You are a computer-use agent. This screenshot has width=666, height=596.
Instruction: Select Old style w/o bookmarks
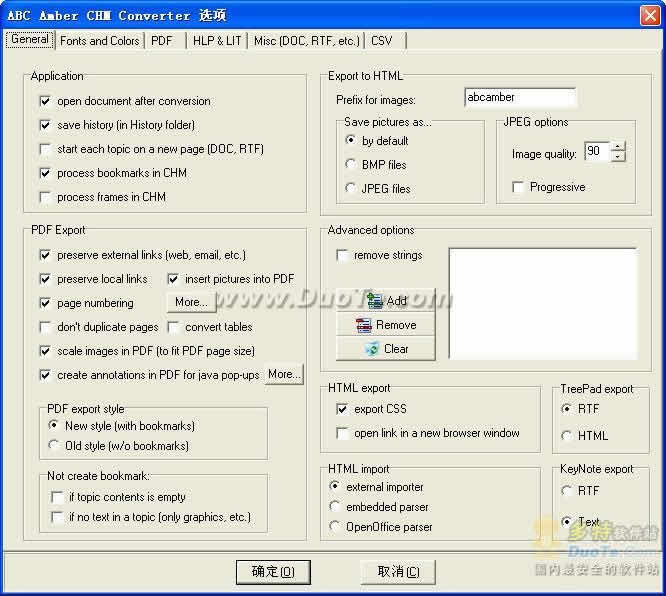pyautogui.click(x=53, y=445)
